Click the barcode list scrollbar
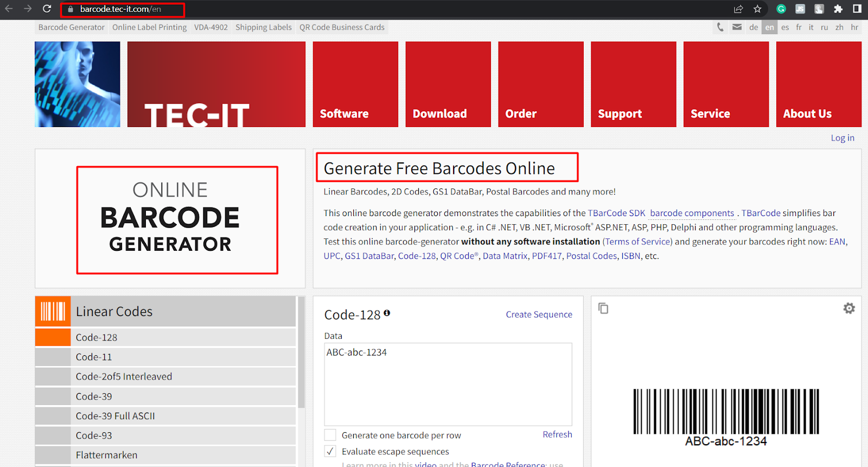868x467 pixels. 302,352
